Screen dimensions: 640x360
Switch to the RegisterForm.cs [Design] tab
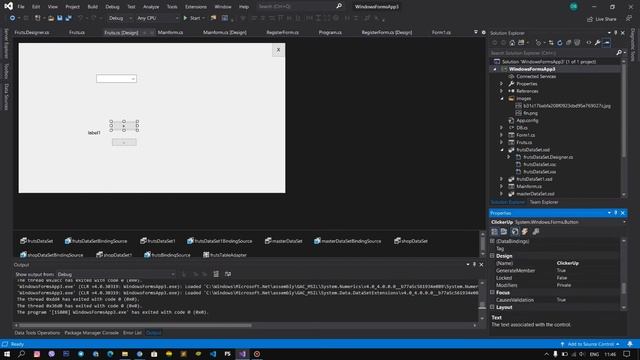(x=387, y=32)
